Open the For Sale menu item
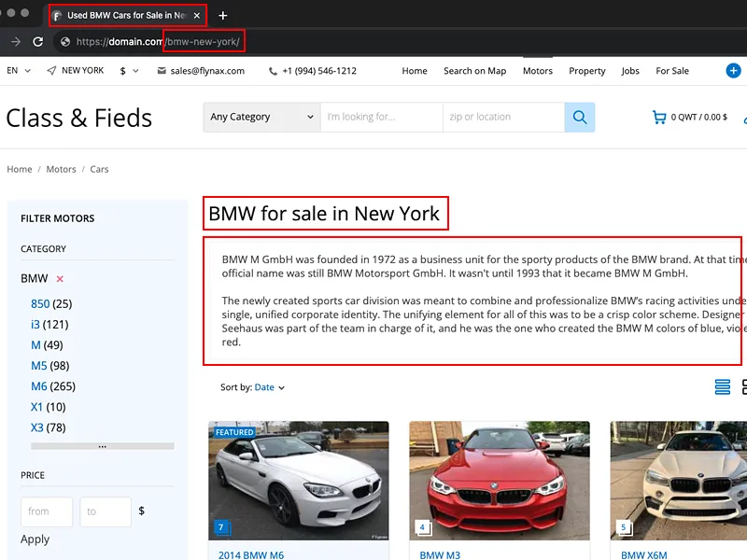This screenshot has height=560, width=747. point(672,71)
